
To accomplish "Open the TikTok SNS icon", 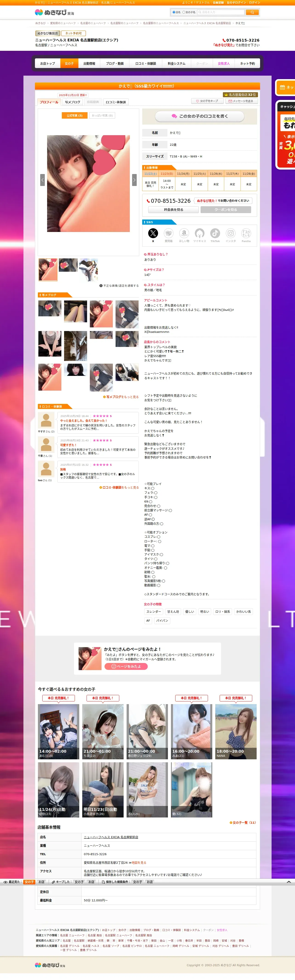I will (x=215, y=233).
